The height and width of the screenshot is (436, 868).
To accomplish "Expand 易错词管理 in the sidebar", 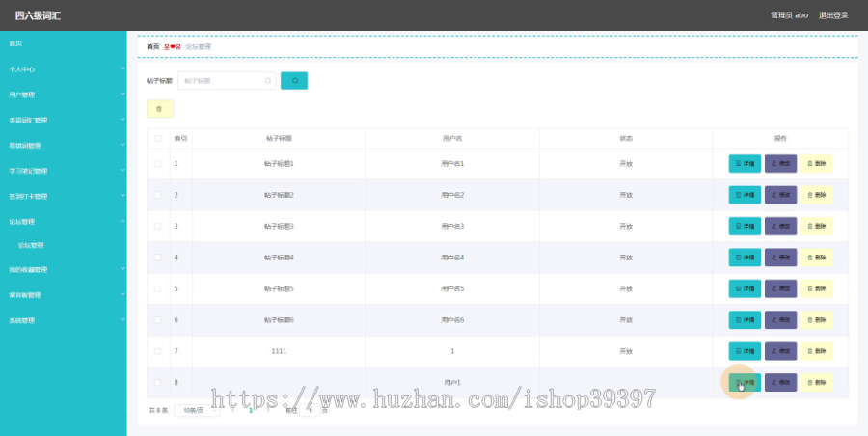I will [x=63, y=146].
